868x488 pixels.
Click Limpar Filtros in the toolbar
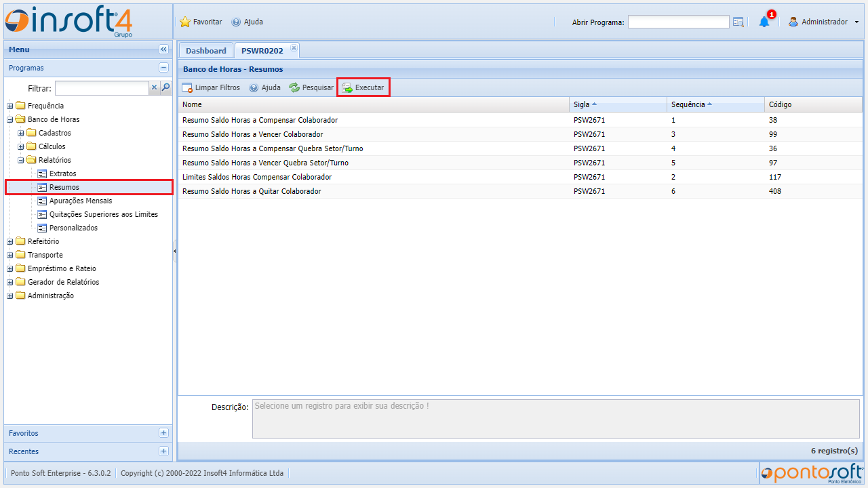[x=211, y=87]
